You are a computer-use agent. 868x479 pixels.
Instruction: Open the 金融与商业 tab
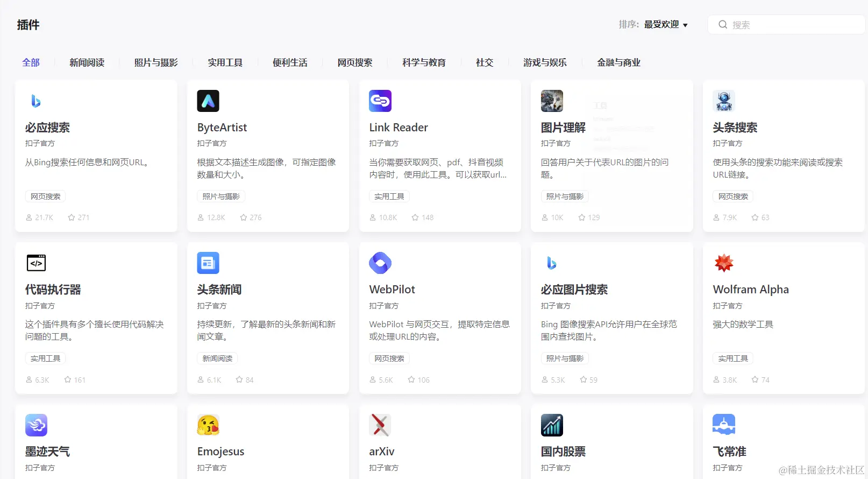[x=618, y=62]
